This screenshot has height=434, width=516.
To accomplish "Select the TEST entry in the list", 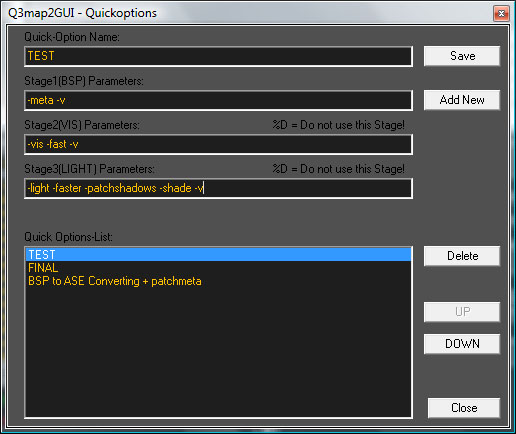I will (219, 255).
